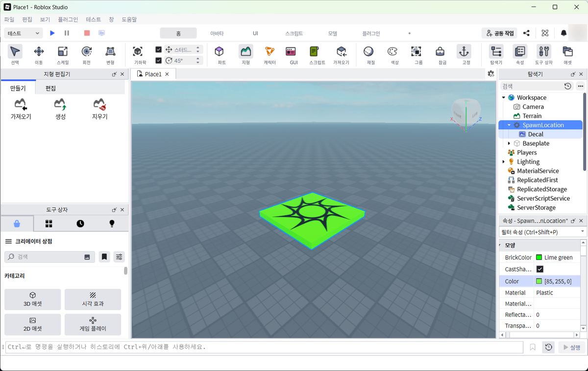The image size is (588, 371).
Task: Click the Anchor (고정) tool
Action: (464, 55)
